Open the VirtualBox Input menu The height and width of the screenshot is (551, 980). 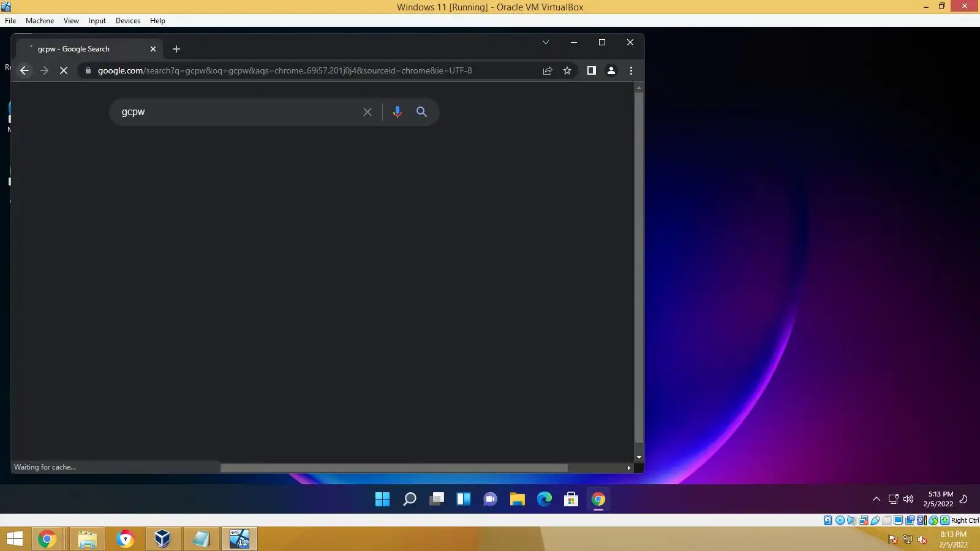pos(97,21)
